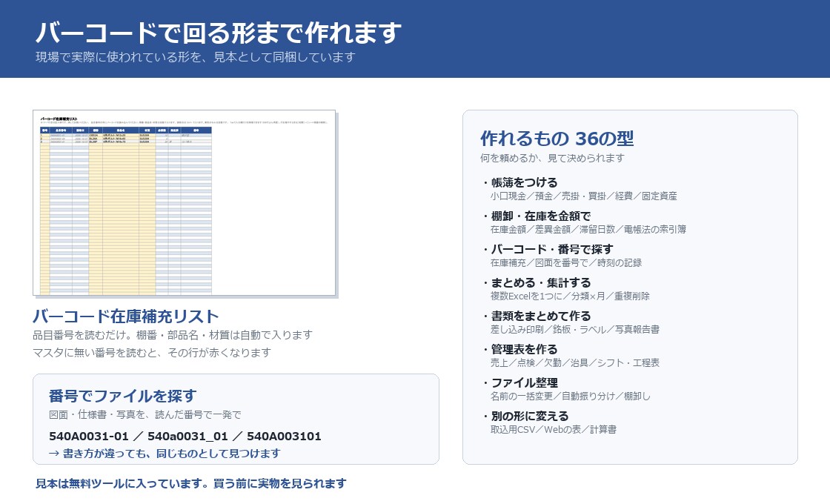Select the list item 'バーコード・番号で探す'

coord(552,249)
